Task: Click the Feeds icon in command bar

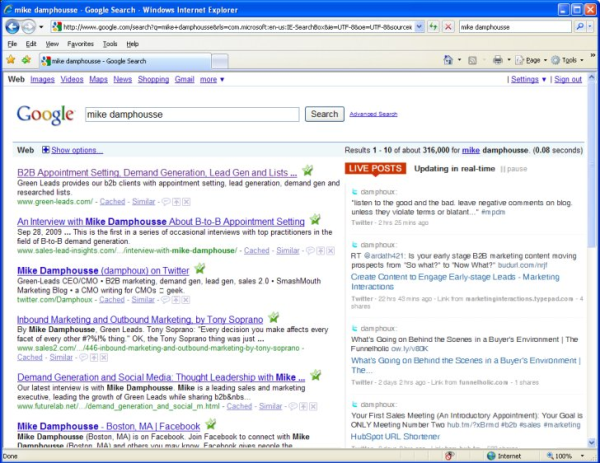Action: pos(473,60)
